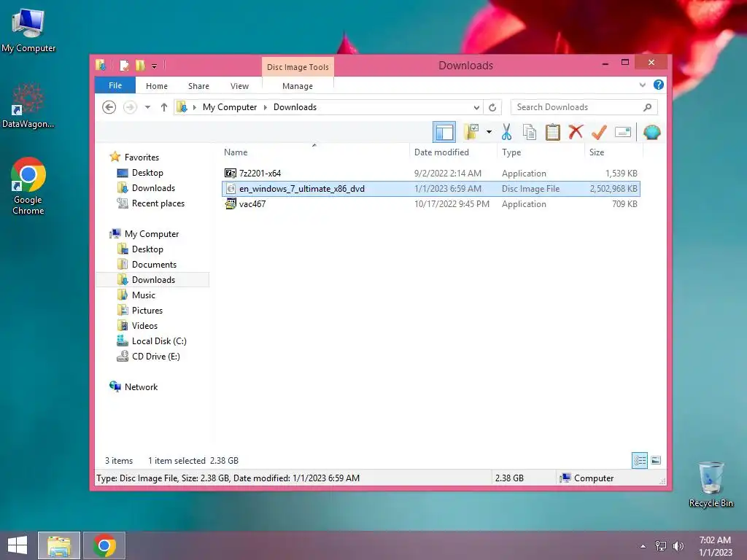Click Local Disk (C:) in sidebar
The image size is (747, 560).
point(159,341)
